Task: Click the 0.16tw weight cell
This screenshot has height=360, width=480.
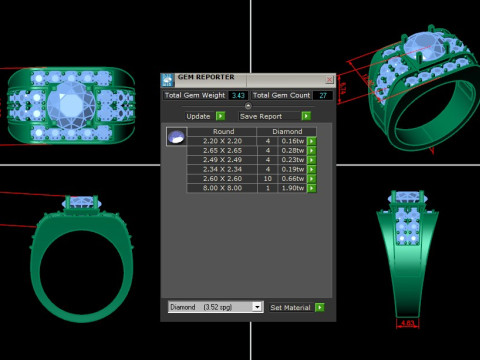Action: tap(292, 141)
